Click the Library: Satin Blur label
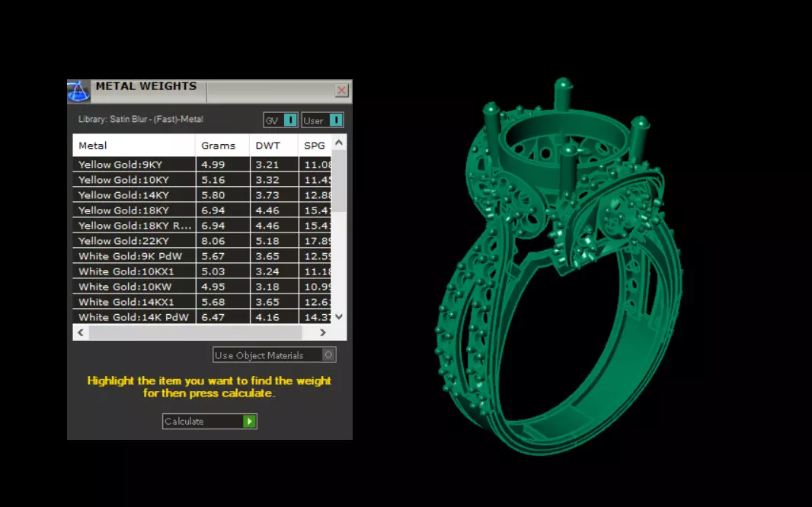 tap(140, 119)
